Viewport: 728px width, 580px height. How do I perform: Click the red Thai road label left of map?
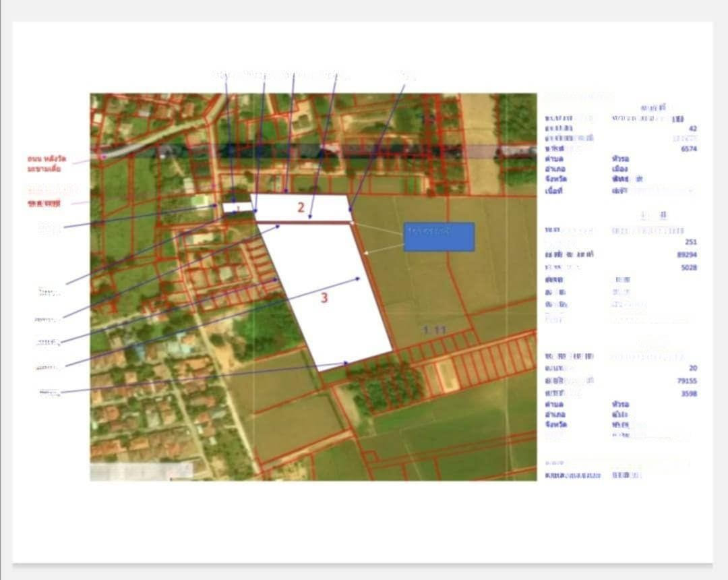pyautogui.click(x=47, y=163)
